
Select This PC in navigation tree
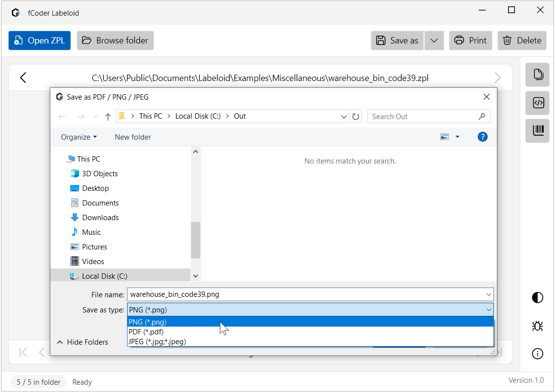[88, 159]
